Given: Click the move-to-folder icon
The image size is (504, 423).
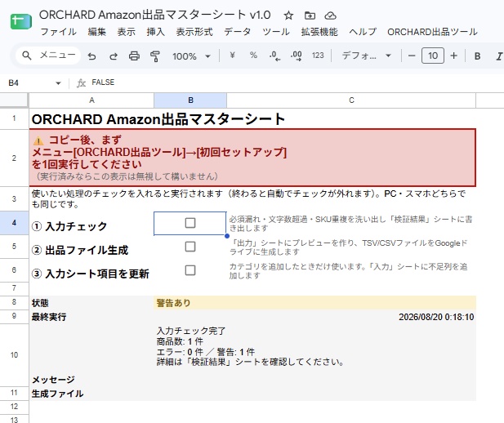Looking at the screenshot, I should coord(310,16).
